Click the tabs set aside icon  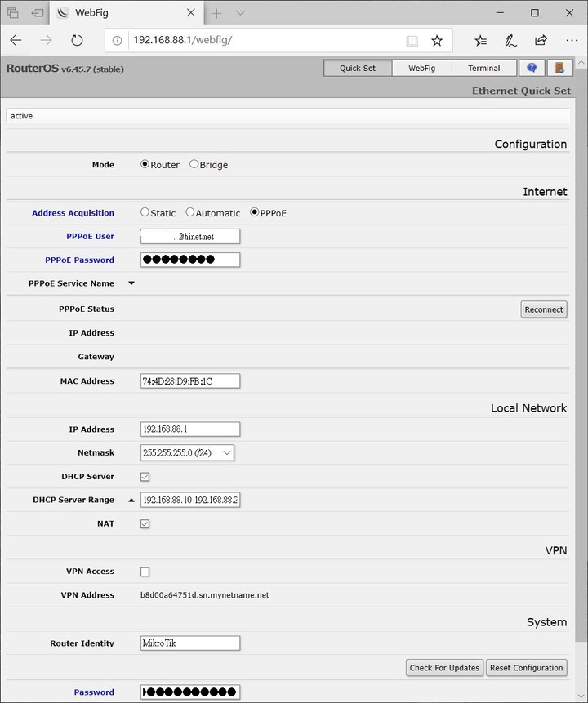pyautogui.click(x=13, y=13)
